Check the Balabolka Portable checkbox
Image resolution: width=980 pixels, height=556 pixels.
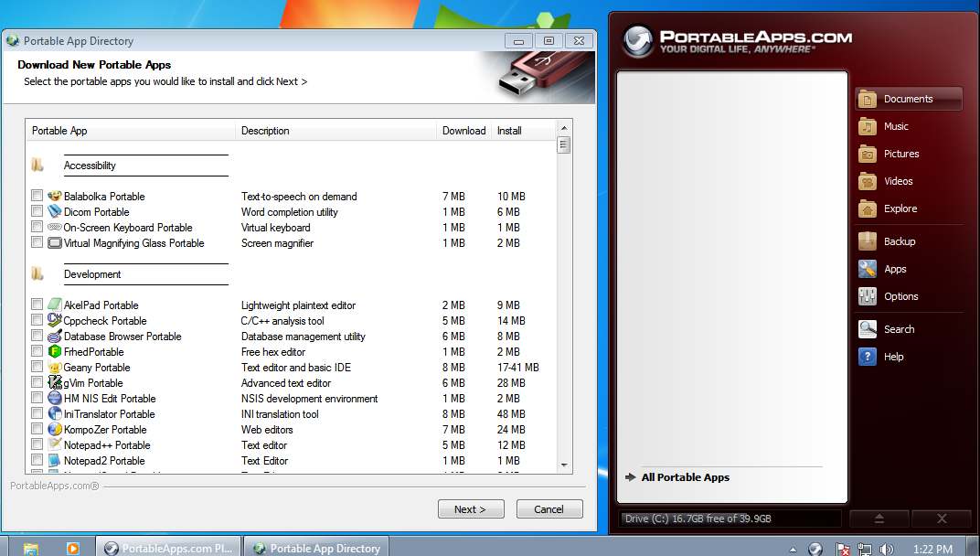(37, 196)
